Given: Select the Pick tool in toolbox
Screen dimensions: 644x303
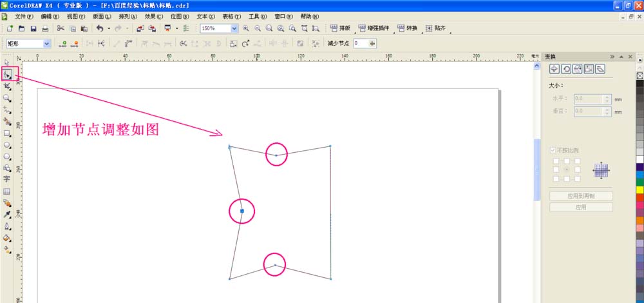Looking at the screenshot, I should pos(6,63).
